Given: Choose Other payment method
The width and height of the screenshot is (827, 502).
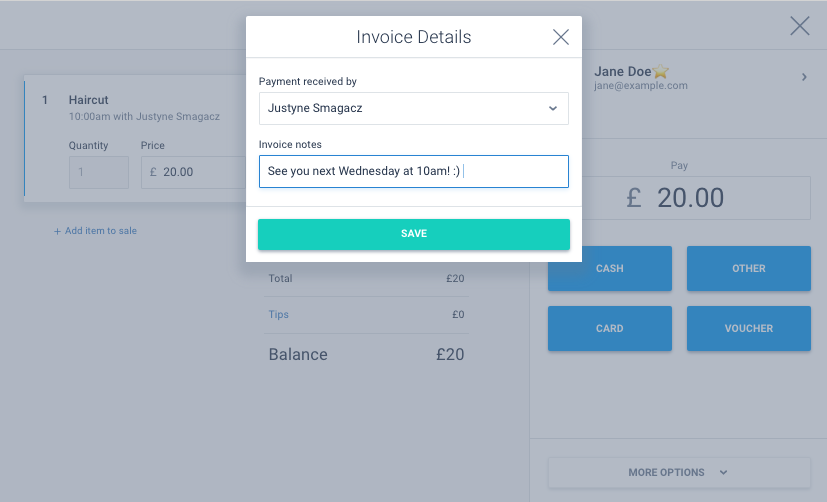Looking at the screenshot, I should point(748,268).
